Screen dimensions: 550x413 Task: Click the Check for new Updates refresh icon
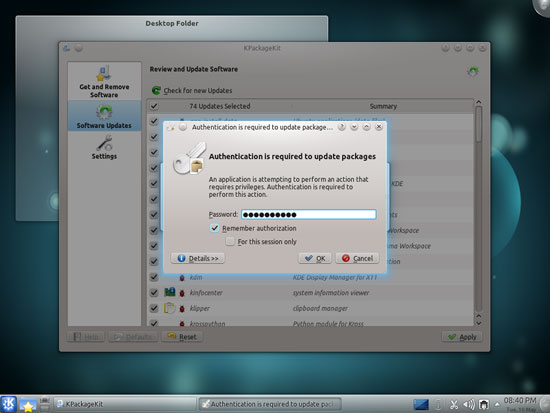coord(156,91)
